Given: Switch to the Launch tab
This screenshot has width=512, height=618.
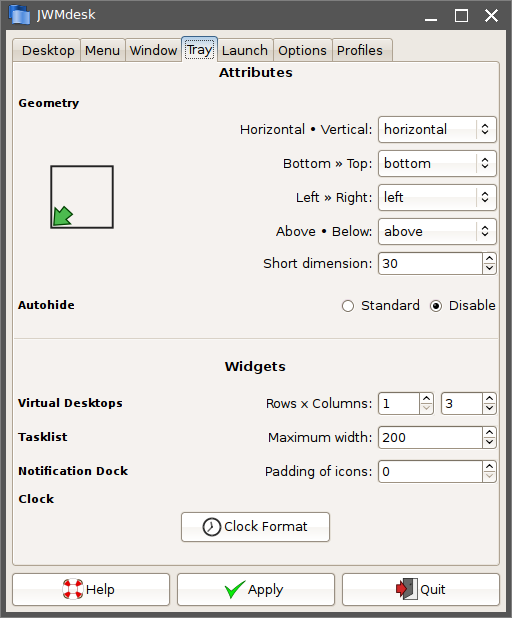Looking at the screenshot, I should [x=245, y=50].
